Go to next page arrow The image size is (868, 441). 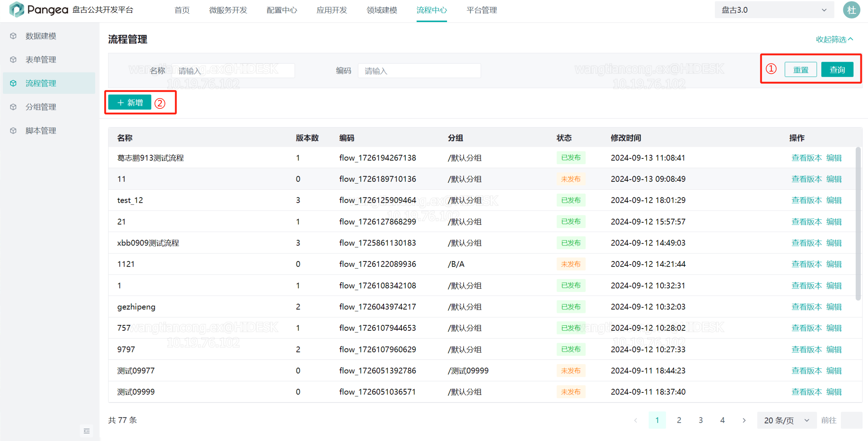click(x=744, y=420)
